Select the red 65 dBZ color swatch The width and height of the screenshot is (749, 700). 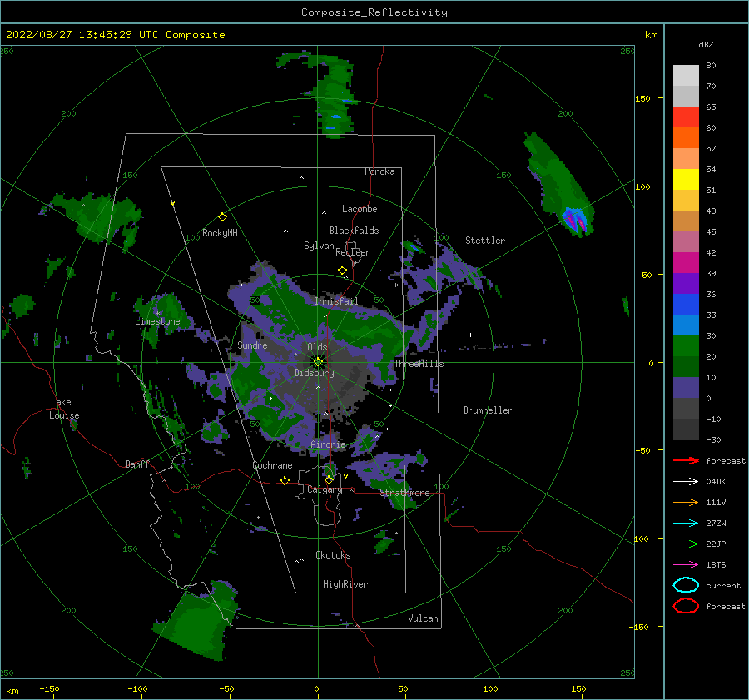point(686,117)
